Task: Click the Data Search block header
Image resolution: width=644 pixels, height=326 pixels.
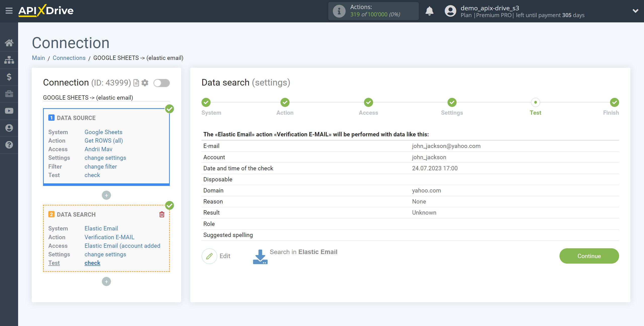Action: 76,215
